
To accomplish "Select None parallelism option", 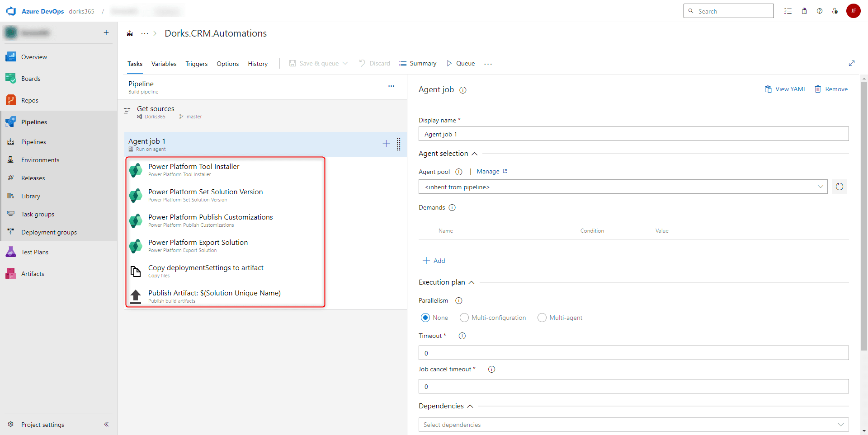I will coord(425,318).
